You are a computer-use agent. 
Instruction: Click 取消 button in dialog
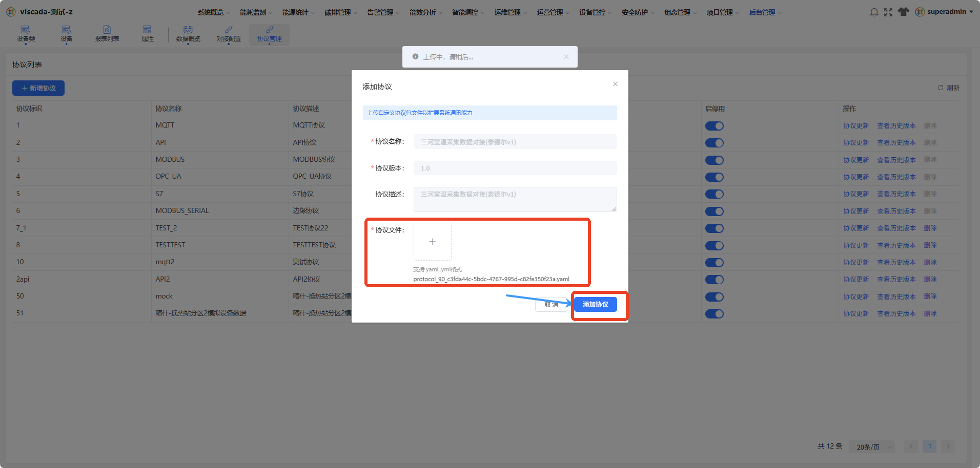pyautogui.click(x=552, y=305)
